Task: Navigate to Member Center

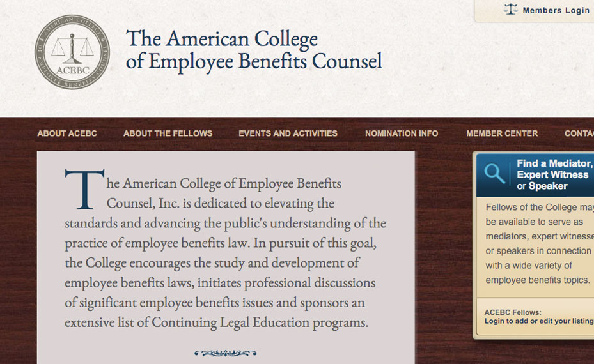Action: click(x=502, y=133)
